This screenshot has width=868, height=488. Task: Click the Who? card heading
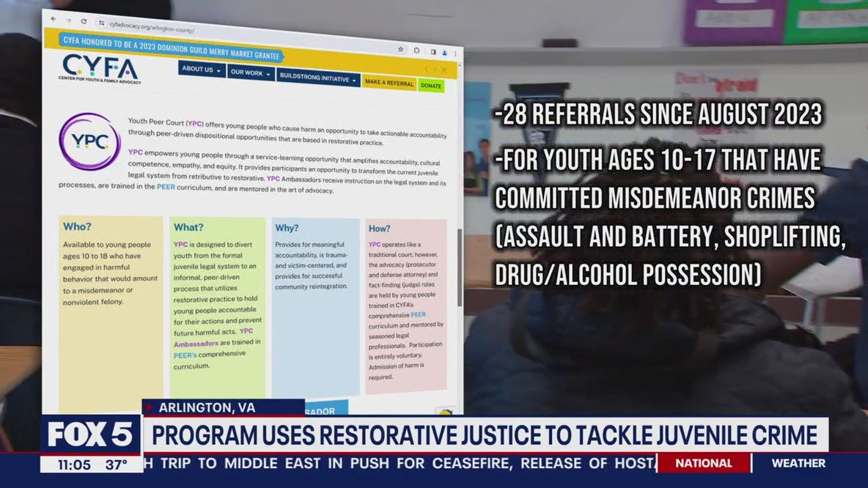coord(77,226)
